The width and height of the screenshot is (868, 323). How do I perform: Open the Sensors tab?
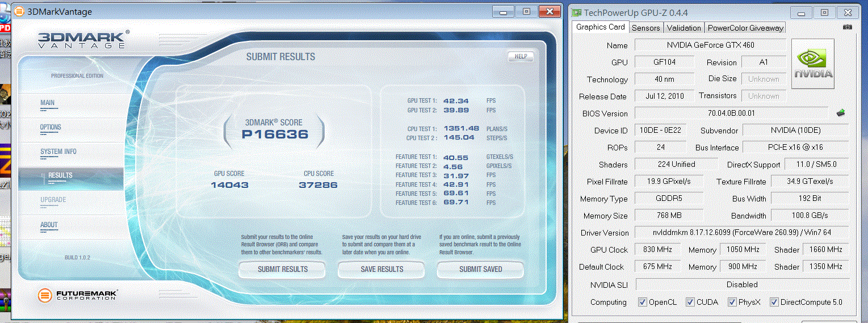(x=646, y=28)
